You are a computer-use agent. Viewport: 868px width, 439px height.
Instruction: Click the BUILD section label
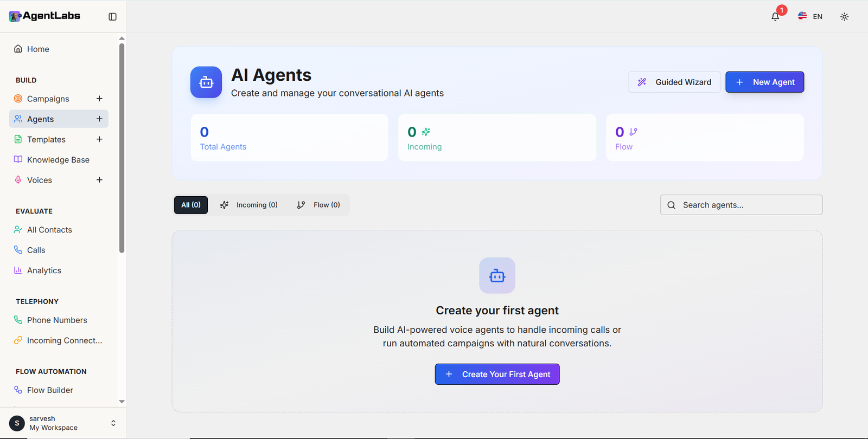(x=26, y=80)
